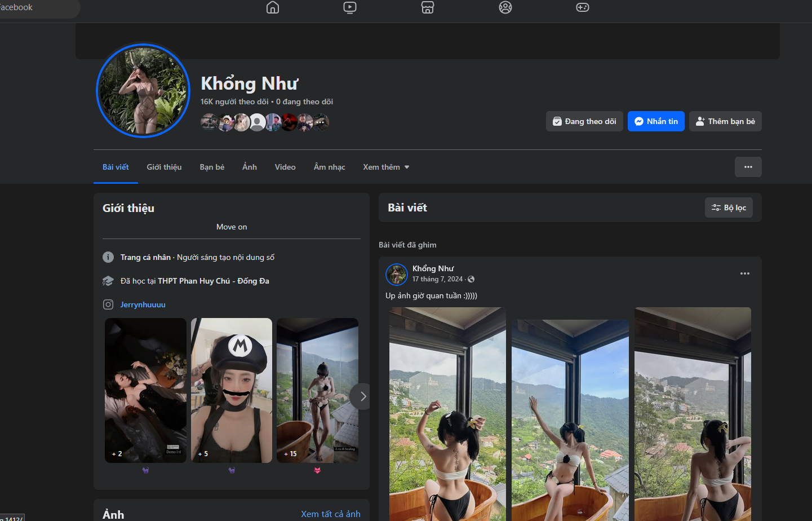
Task: Open the Groups icon in top navigation
Action: click(x=505, y=7)
